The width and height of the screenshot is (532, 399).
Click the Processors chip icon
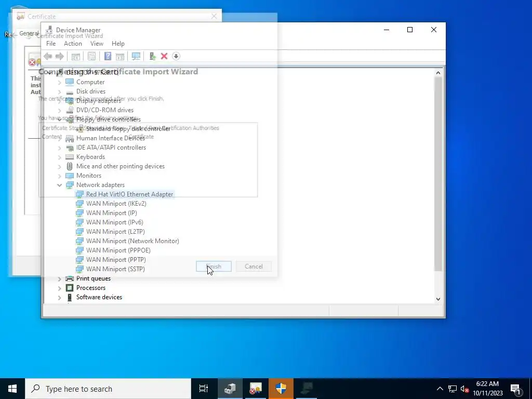pyautogui.click(x=70, y=288)
